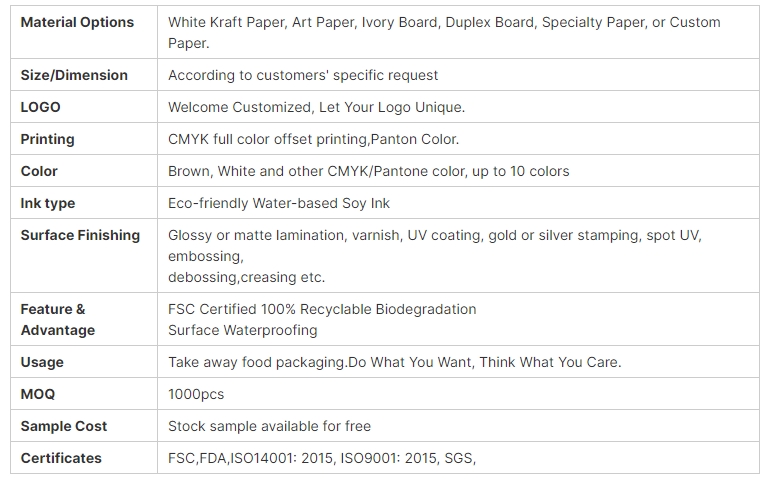Click the "LOGO" row header

pyautogui.click(x=41, y=107)
